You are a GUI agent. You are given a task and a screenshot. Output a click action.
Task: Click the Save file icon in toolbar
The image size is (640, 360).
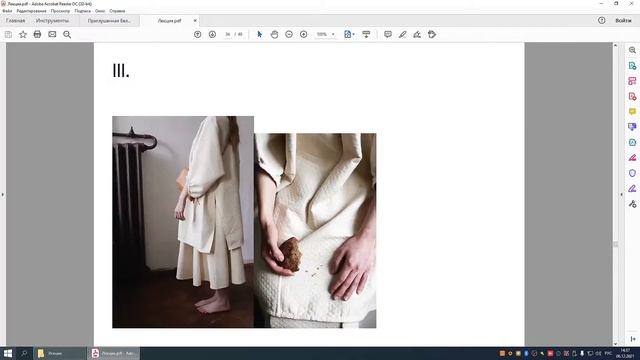(8, 35)
